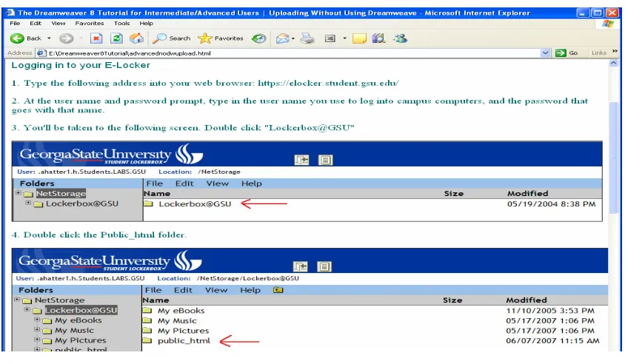
Task: Open the Favorites star button
Action: pos(221,38)
